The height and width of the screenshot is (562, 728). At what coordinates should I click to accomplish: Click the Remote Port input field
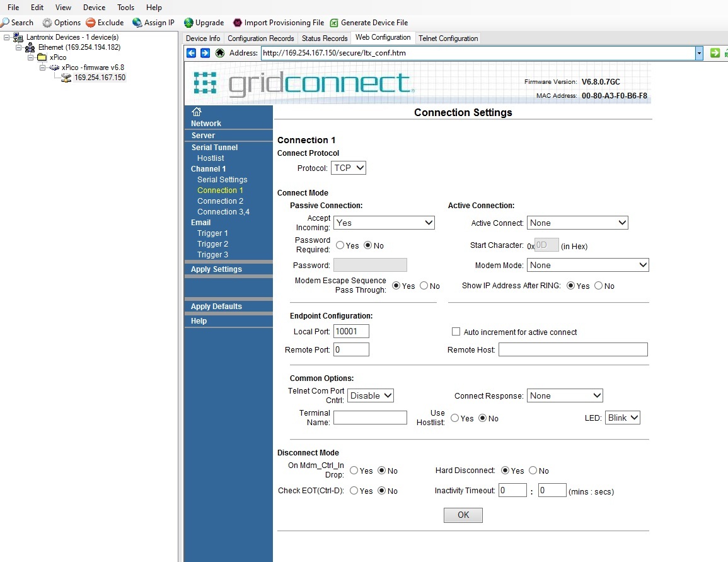tap(351, 349)
